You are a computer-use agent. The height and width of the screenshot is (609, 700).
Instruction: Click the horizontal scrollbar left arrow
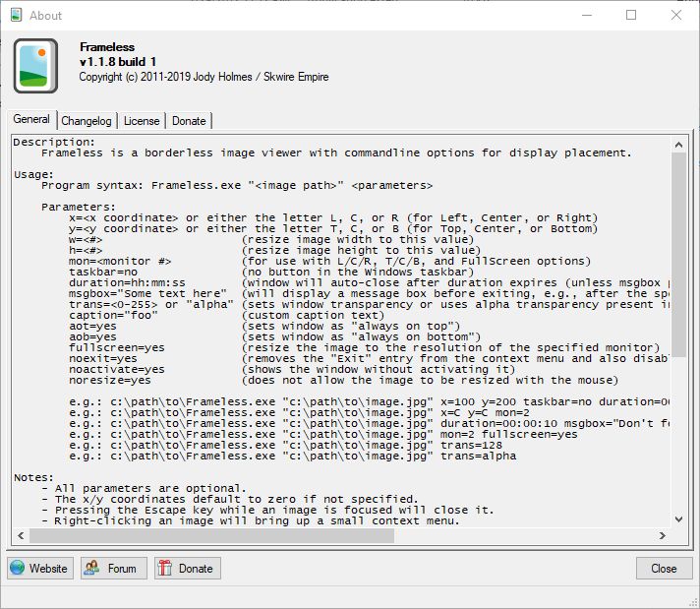point(20,536)
